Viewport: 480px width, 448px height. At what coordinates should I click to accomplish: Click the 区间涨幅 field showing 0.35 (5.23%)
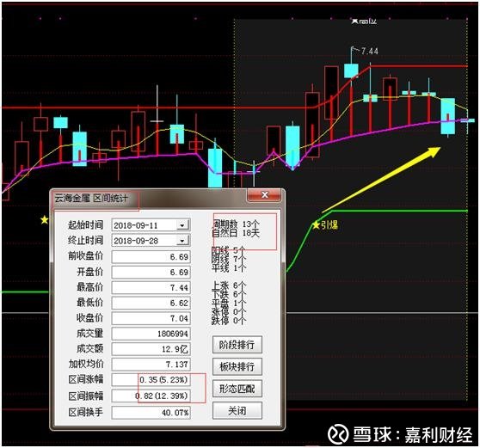click(151, 380)
